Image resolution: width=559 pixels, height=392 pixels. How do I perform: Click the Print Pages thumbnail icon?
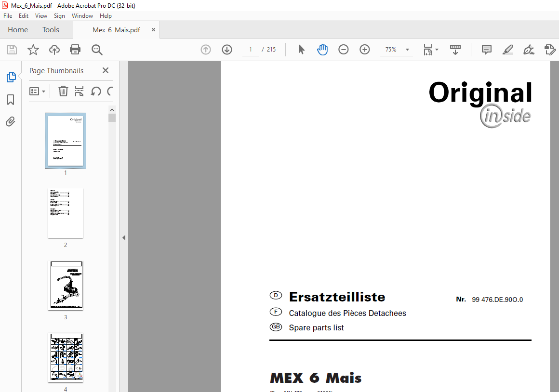(79, 91)
